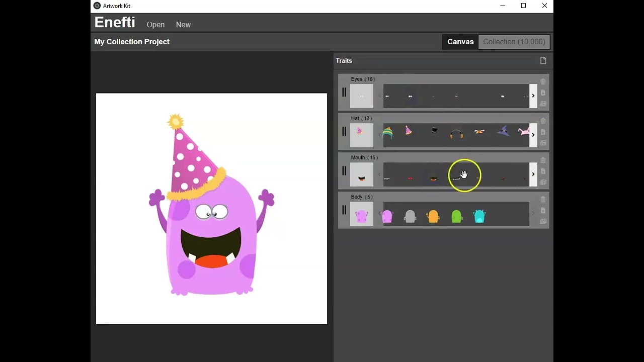Click the Artwork Kit title bar logo
Image resolution: width=644 pixels, height=362 pixels.
[x=97, y=6]
